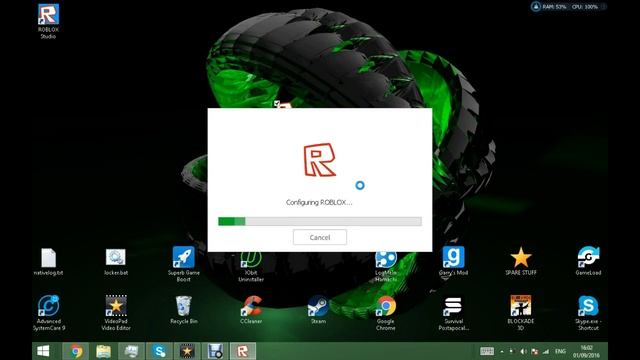Open the floppy disk taskbar app
This screenshot has height=360, width=640.
coord(215,351)
